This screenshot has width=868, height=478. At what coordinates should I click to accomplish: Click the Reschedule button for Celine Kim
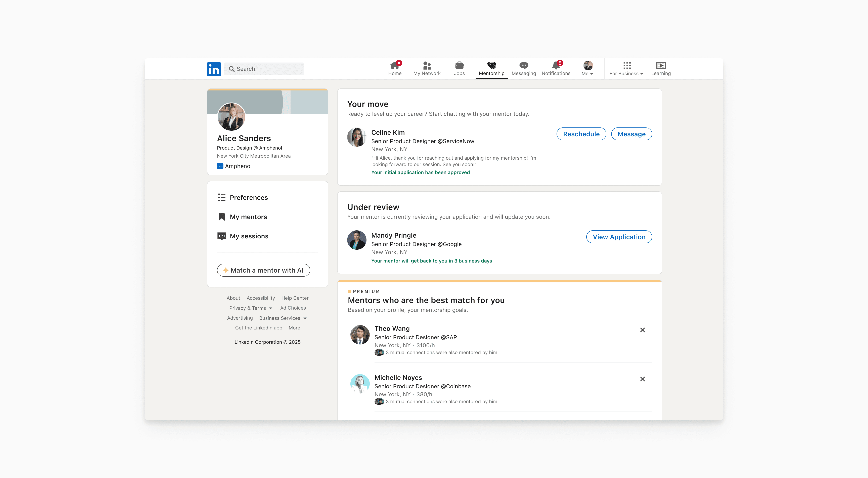[581, 134]
